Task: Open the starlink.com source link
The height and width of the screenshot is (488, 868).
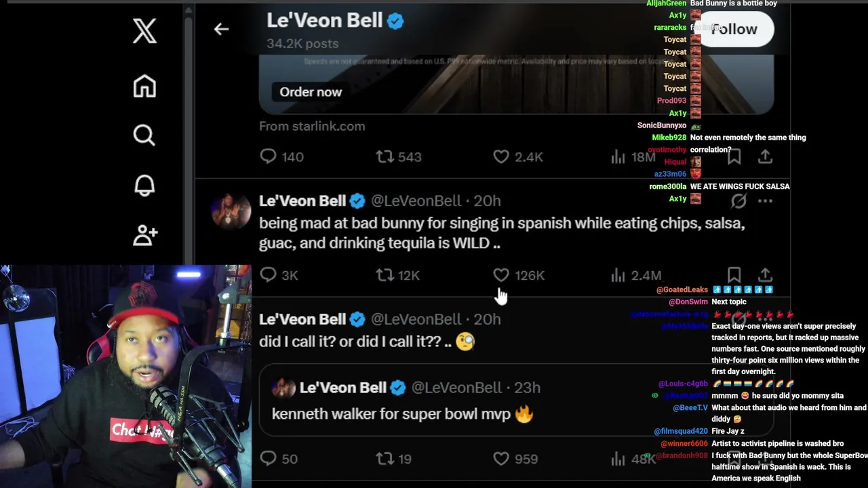Action: pos(312,126)
